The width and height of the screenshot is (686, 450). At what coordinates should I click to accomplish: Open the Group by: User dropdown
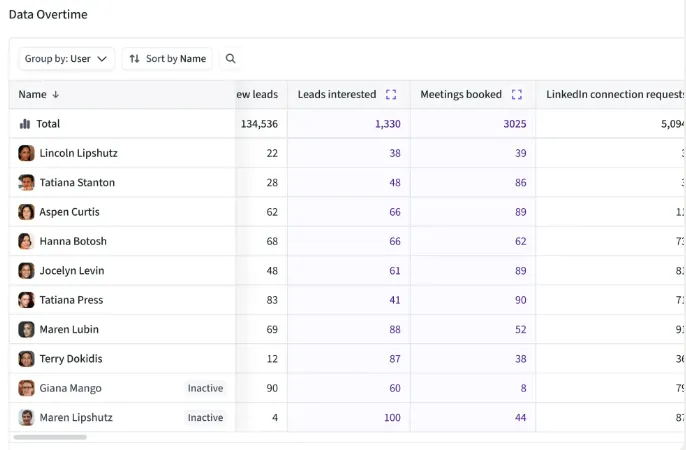pyautogui.click(x=66, y=59)
